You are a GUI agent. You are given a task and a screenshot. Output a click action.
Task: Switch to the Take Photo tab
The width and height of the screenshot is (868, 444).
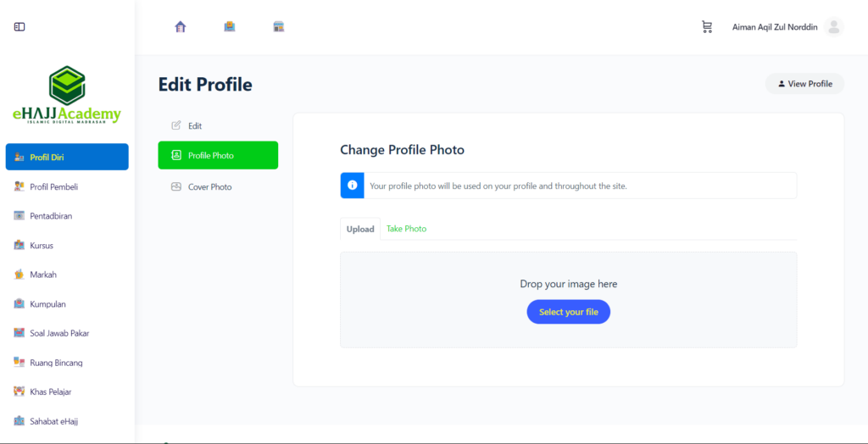406,229
